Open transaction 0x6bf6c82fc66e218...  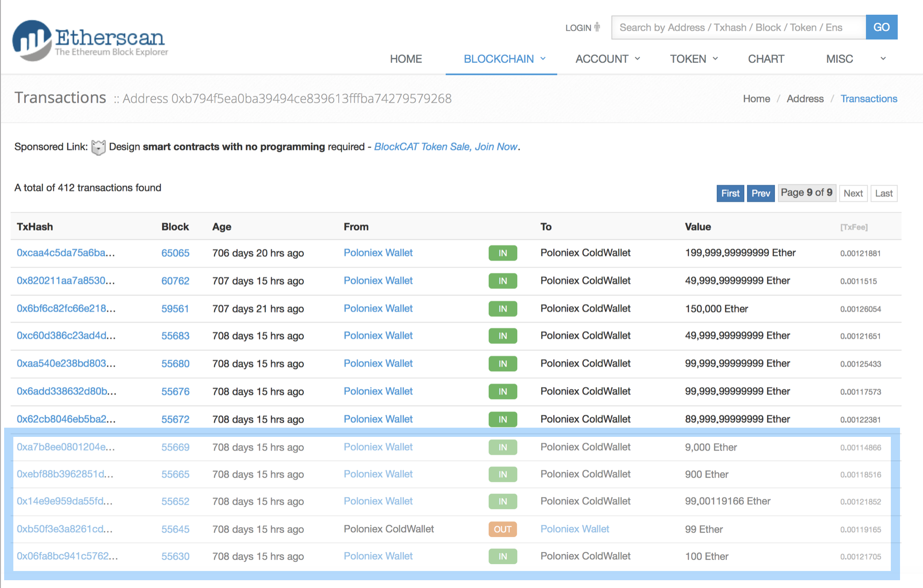tap(66, 308)
